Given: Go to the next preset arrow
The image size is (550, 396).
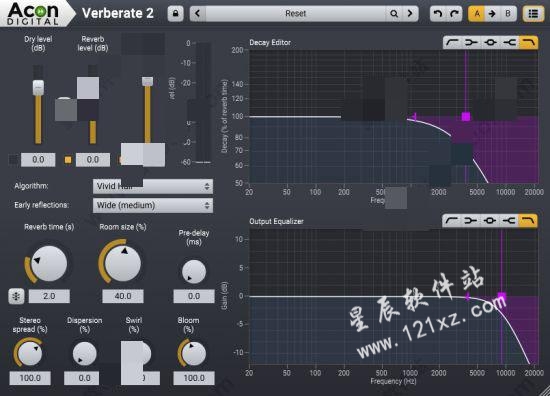Looking at the screenshot, I should (410, 14).
